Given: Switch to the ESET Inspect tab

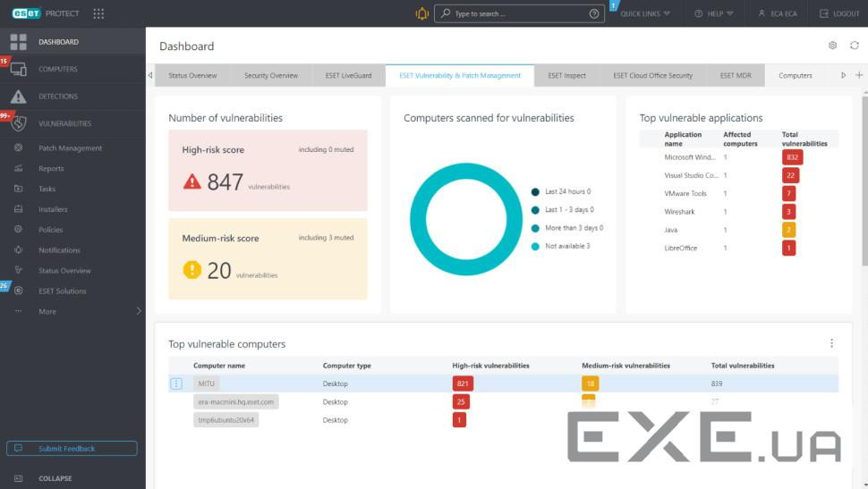Looking at the screenshot, I should [566, 75].
